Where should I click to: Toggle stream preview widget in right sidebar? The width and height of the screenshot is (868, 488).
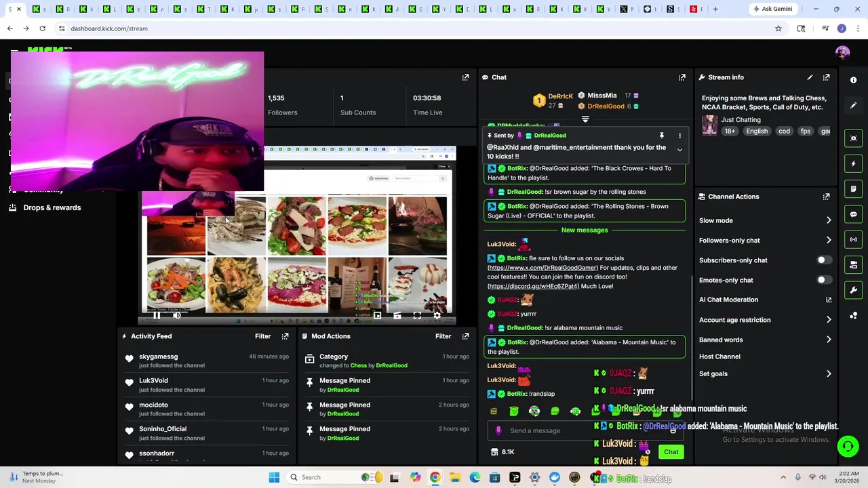853,138
